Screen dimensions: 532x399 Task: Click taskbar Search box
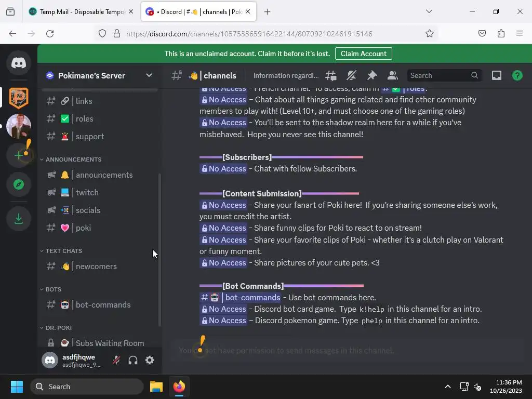click(87, 387)
